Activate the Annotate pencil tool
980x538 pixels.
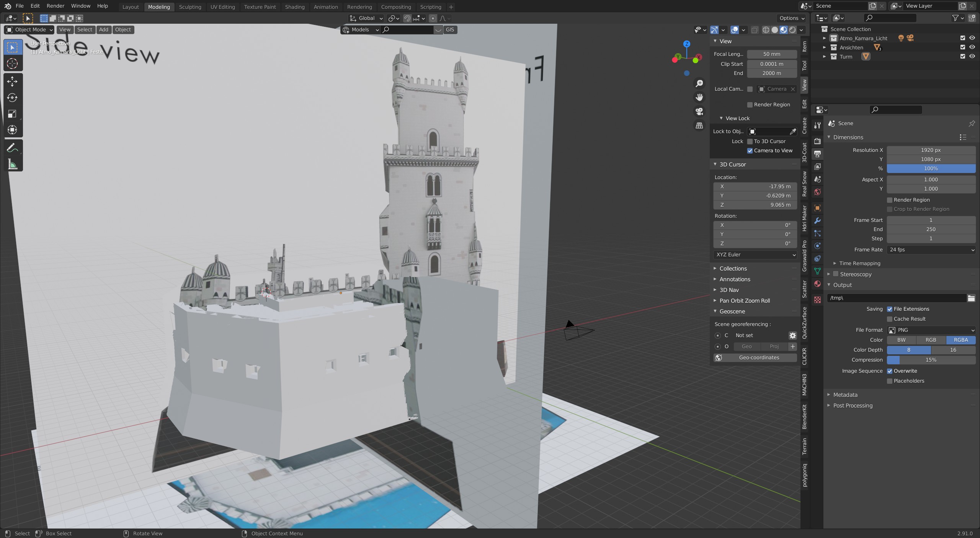12,148
